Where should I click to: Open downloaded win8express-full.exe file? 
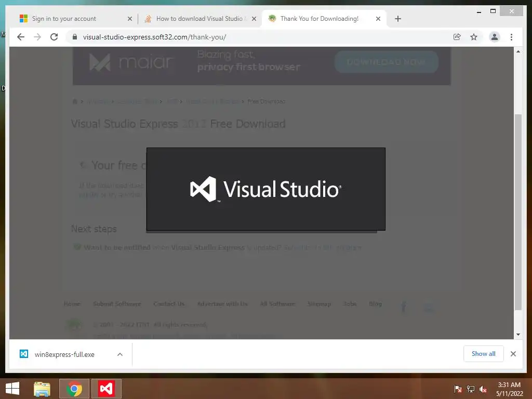click(64, 354)
